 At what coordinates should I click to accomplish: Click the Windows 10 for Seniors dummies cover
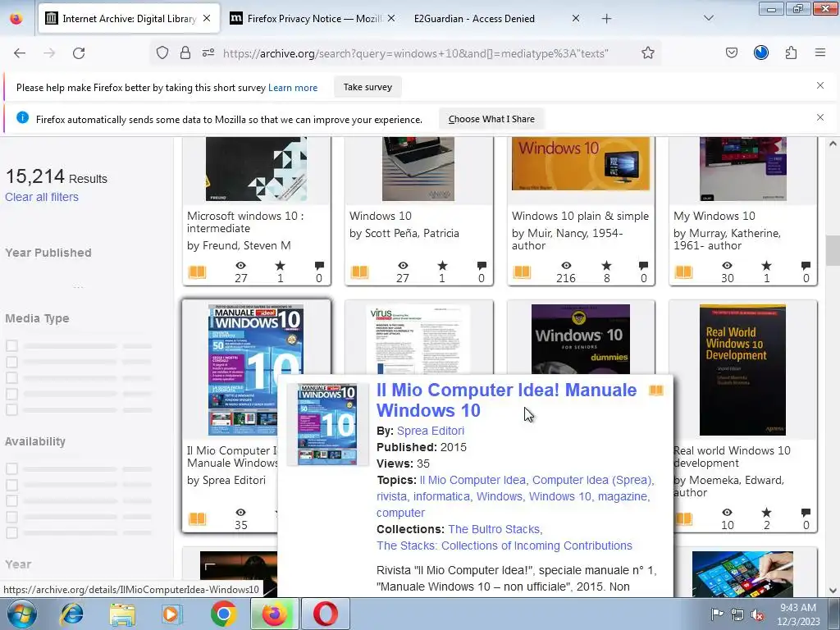pos(581,339)
